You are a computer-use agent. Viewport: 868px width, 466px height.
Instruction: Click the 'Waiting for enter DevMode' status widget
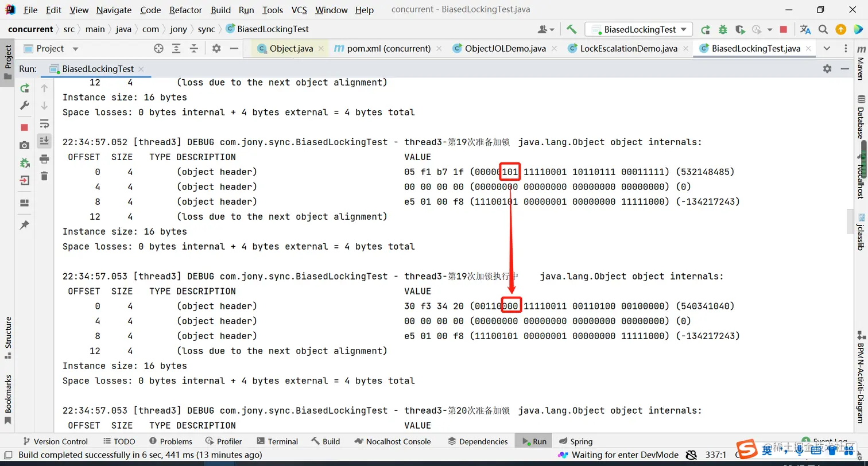pos(619,455)
